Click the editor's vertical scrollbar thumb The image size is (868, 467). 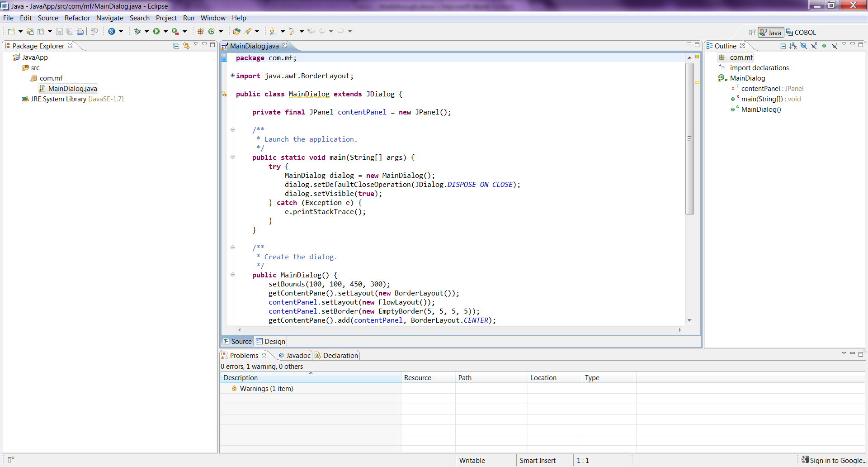click(689, 138)
